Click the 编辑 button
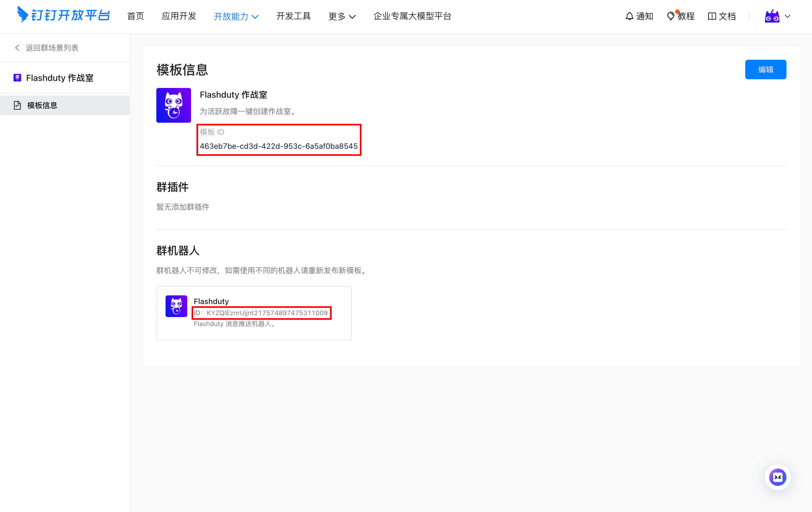This screenshot has height=512, width=812. [x=766, y=69]
